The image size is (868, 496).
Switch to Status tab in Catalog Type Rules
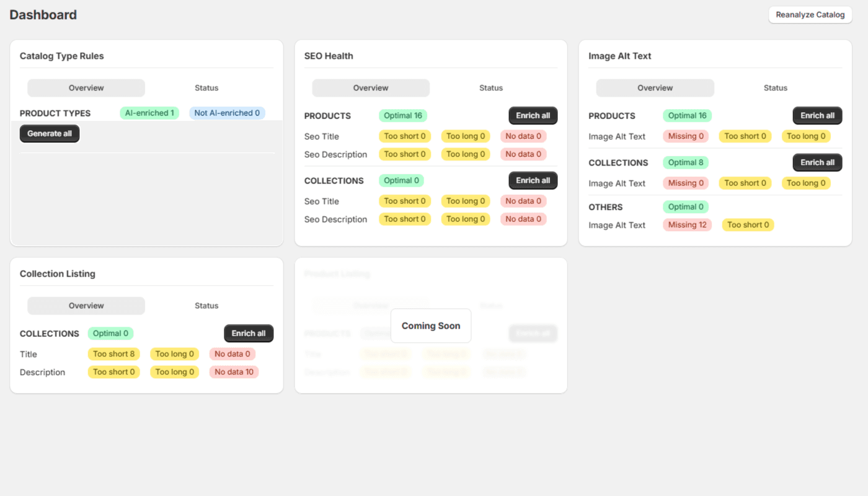pyautogui.click(x=206, y=88)
